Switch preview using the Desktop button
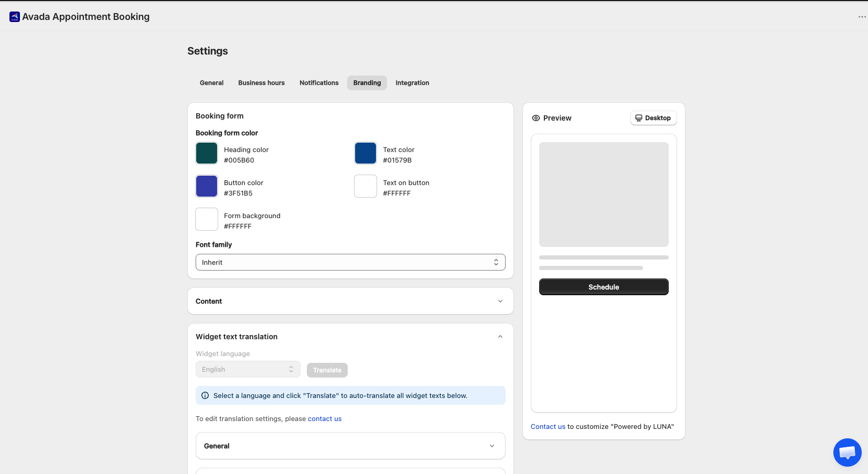Screen dimensions: 868x474 (653, 118)
